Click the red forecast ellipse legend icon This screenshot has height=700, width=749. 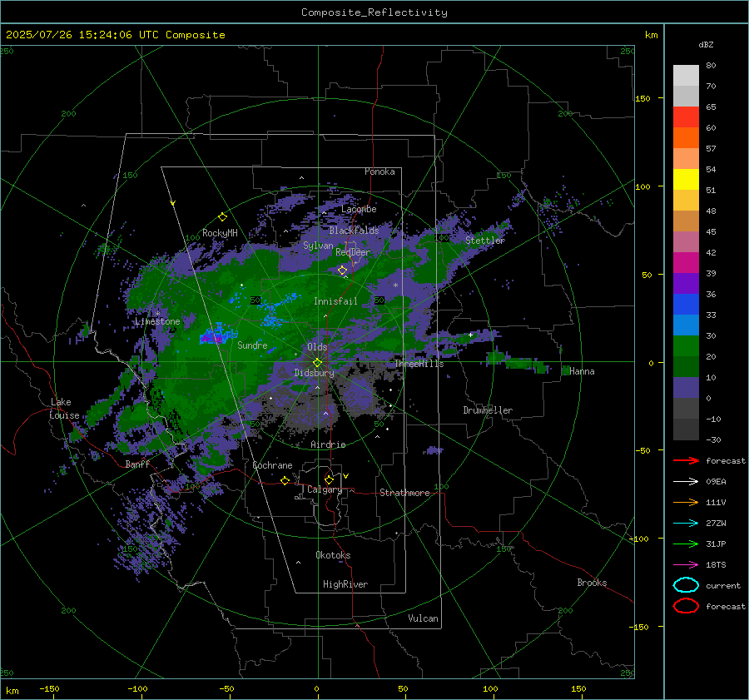point(686,606)
